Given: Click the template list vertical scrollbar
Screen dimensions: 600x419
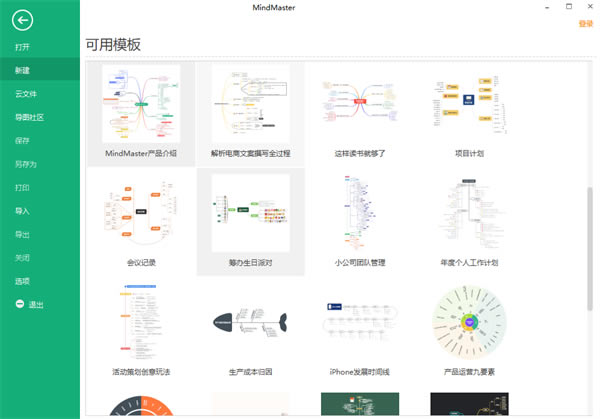Looking at the screenshot, I should click(590, 249).
